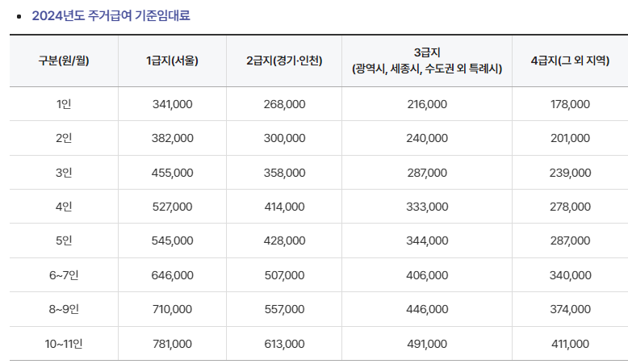The width and height of the screenshot is (628, 364).
Task: Click the 646,000 cell
Action: coord(172,275)
